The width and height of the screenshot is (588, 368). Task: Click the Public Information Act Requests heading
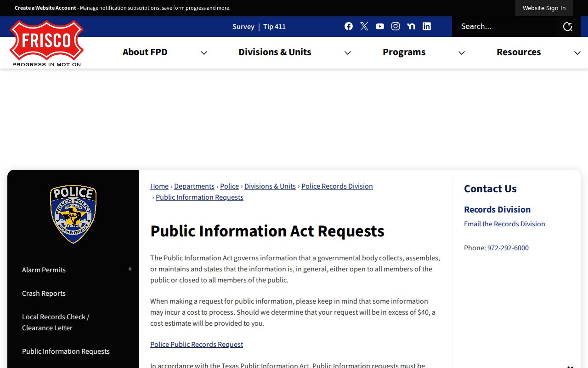pyautogui.click(x=267, y=231)
